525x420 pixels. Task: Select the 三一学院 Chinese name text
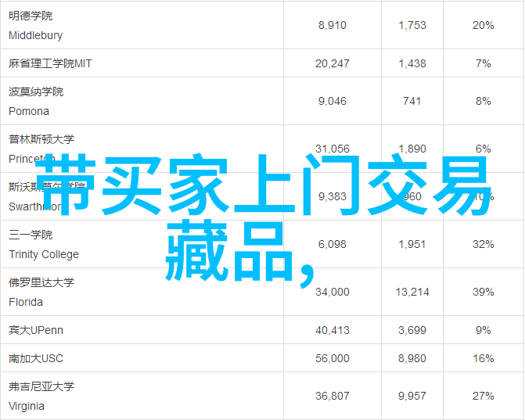click(x=31, y=235)
